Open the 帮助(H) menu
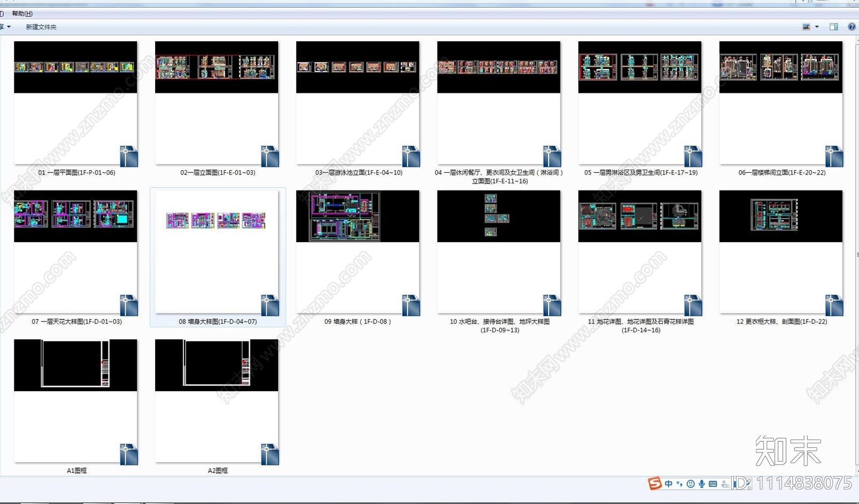 (22, 13)
